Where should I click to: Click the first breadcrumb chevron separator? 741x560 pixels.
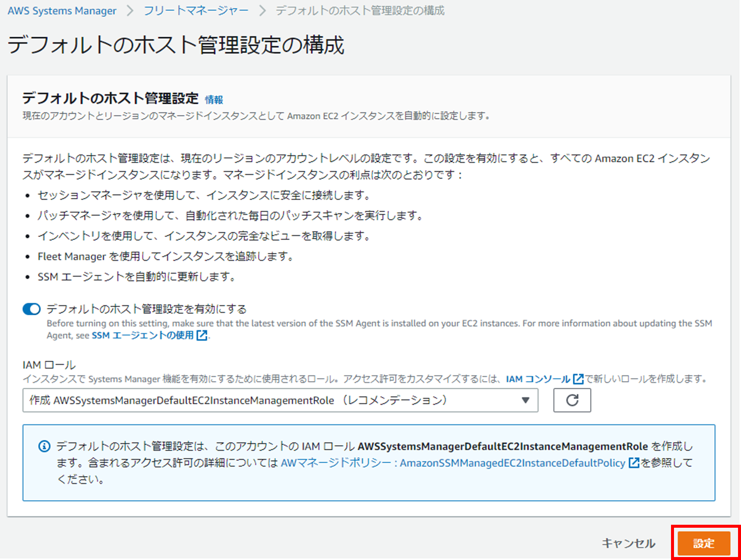point(130,10)
